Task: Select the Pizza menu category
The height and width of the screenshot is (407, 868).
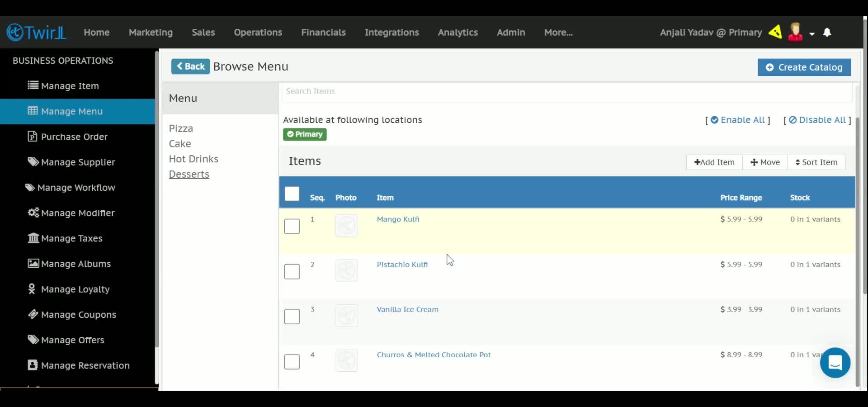Action: pos(181,128)
